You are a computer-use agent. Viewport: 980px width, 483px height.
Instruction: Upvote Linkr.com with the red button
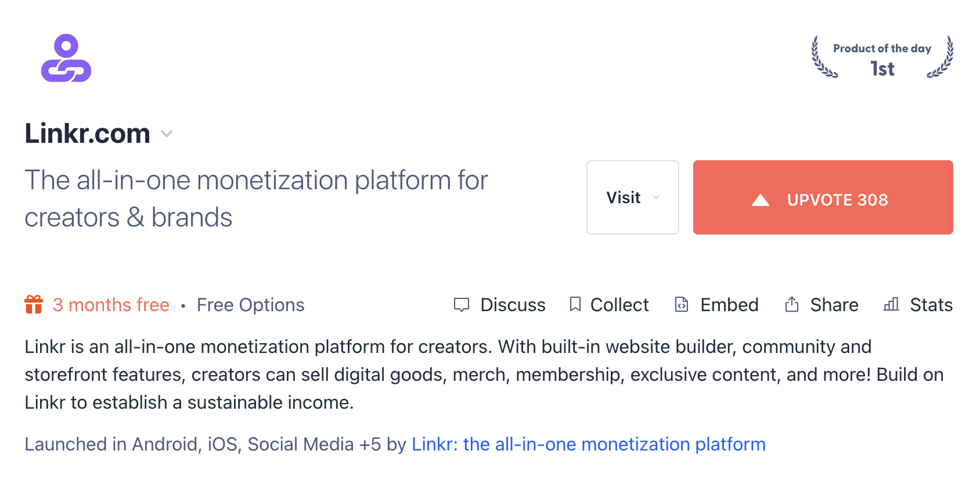tap(823, 197)
